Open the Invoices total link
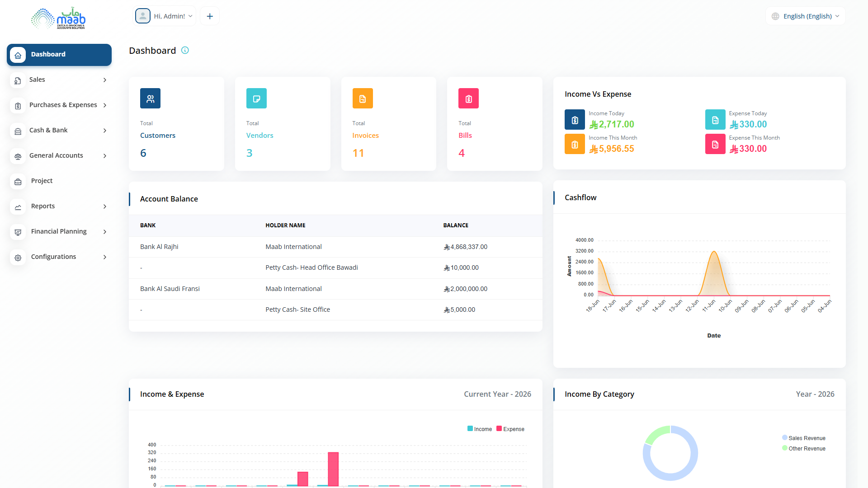The height and width of the screenshot is (488, 868). (x=365, y=136)
